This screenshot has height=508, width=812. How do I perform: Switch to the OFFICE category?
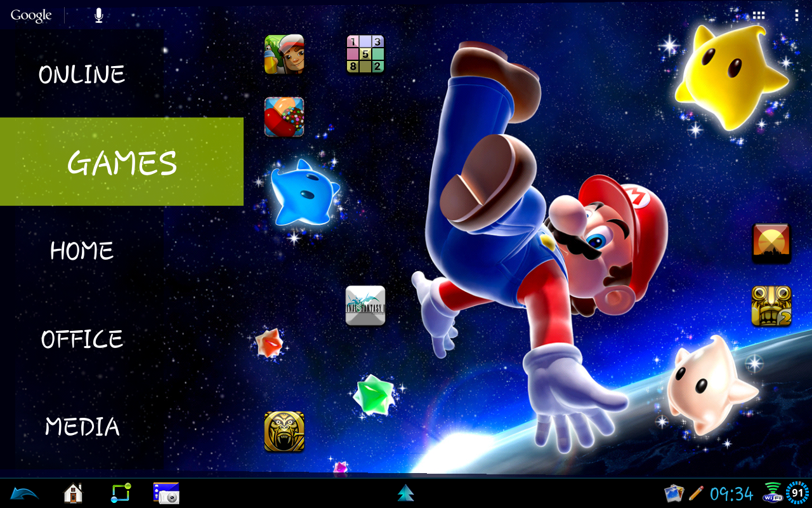tap(82, 338)
